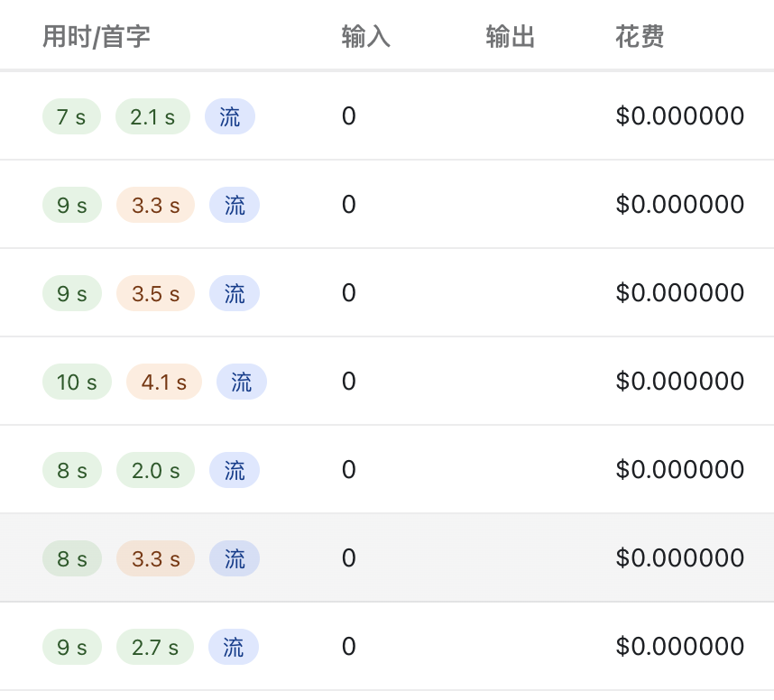
Task: Click the 3.3 s badge in the highlighted row
Action: 155,558
